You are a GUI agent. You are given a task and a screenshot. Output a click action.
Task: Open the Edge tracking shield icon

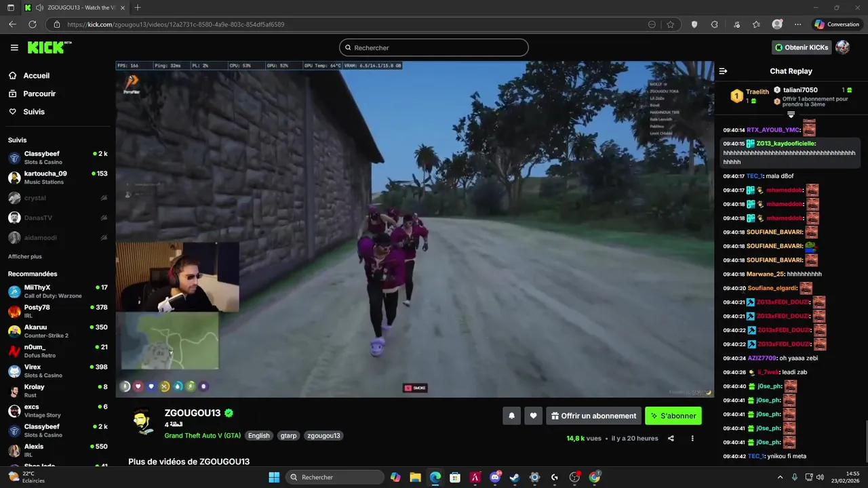tap(694, 24)
